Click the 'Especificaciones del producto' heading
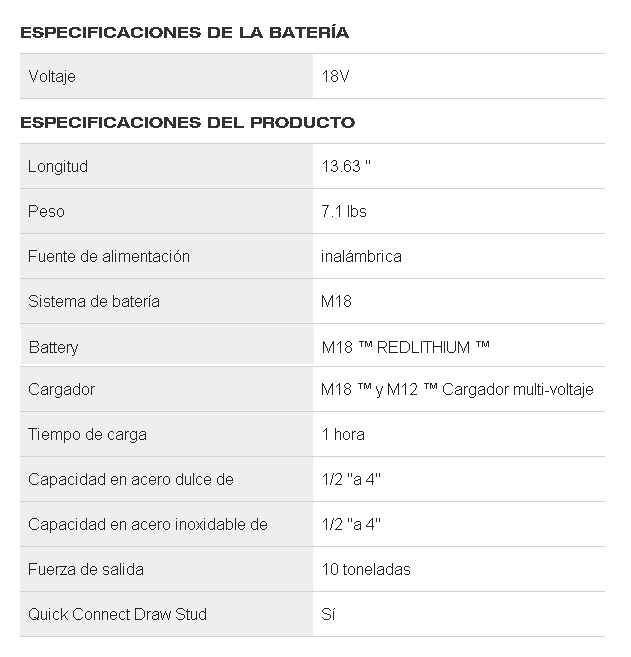The height and width of the screenshot is (657, 631). 187,122
